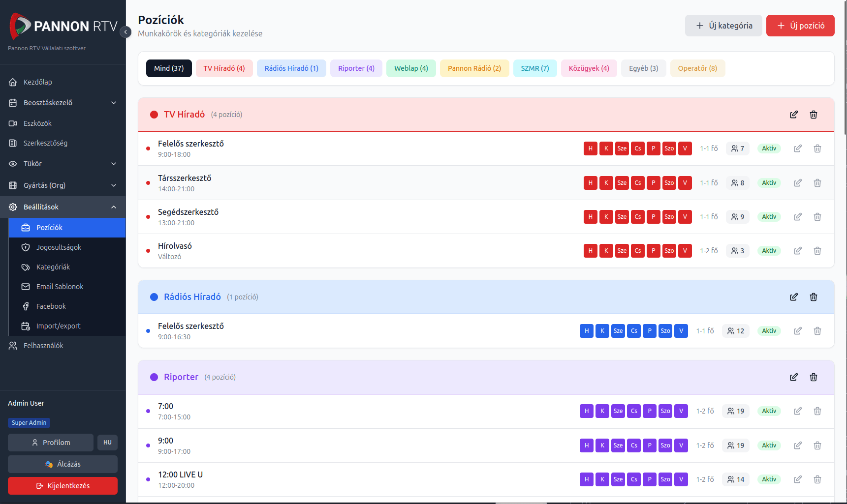
Task: Edit the Rádiós Híradó category
Action: tap(794, 297)
